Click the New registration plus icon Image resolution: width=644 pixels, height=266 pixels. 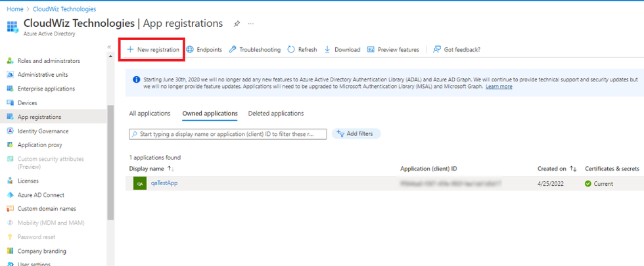tap(130, 49)
